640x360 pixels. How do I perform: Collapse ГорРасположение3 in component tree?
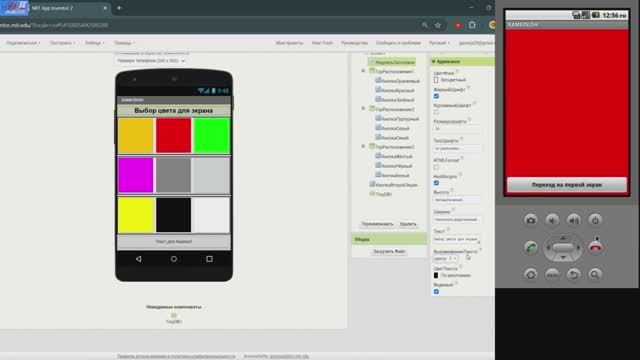point(363,146)
